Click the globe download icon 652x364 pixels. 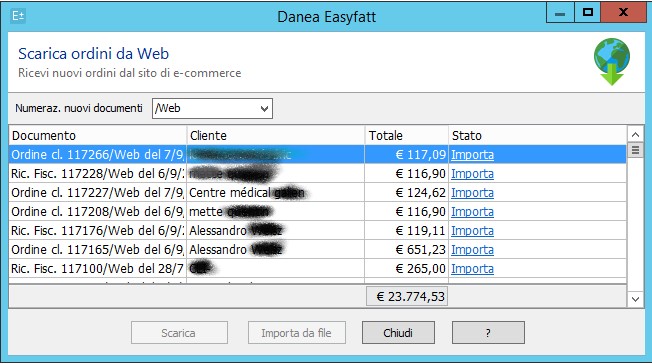612,62
